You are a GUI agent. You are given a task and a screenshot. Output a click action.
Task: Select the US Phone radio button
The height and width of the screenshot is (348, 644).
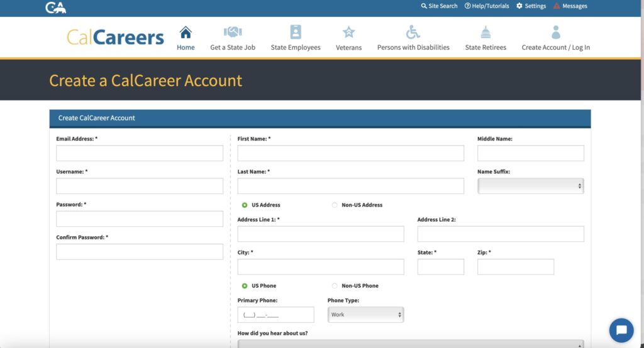[245, 286]
